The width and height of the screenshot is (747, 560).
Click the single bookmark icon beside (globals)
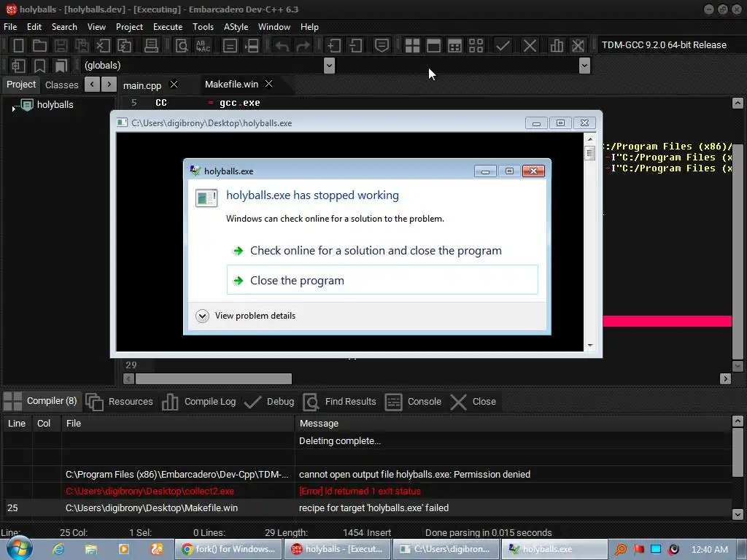click(x=39, y=66)
